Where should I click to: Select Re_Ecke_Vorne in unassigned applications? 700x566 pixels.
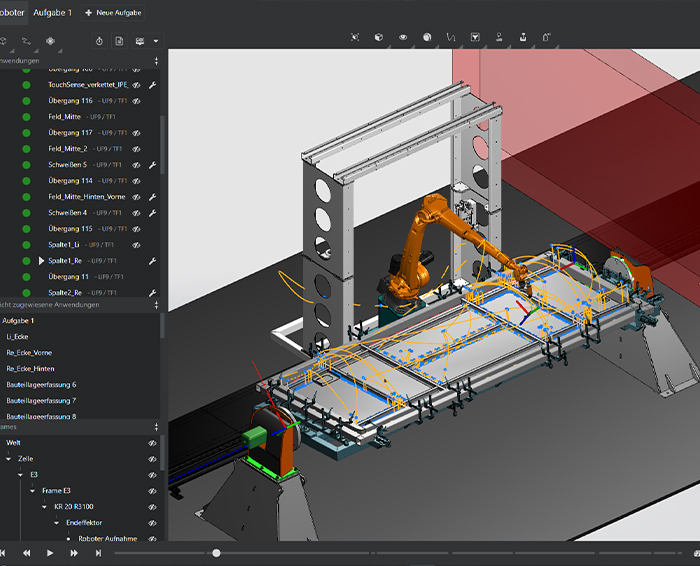click(x=30, y=353)
